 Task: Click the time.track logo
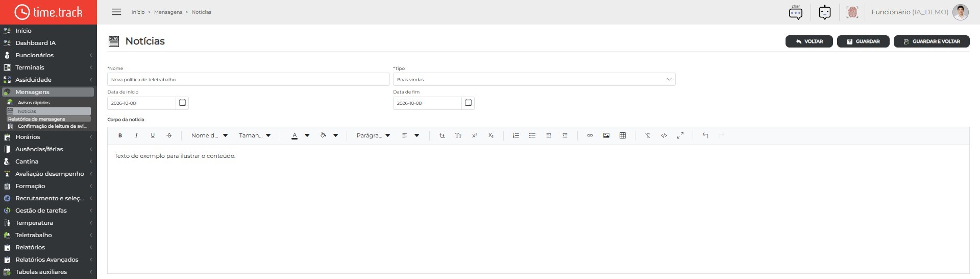click(x=48, y=12)
